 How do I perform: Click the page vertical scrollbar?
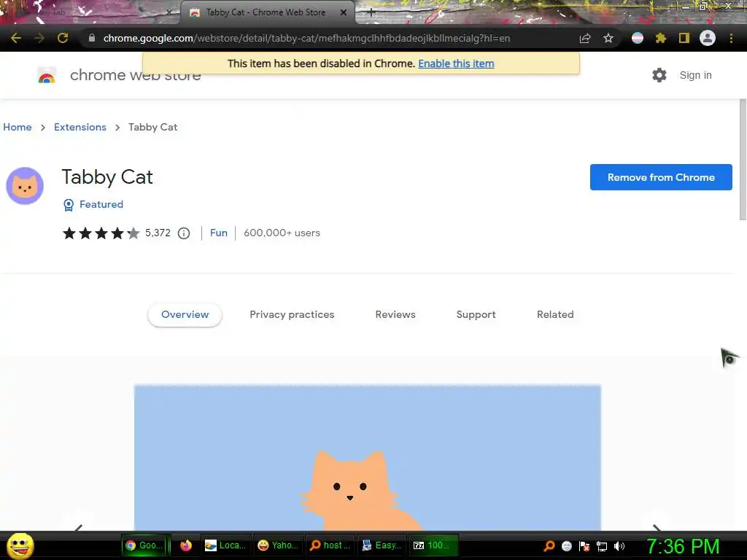(743, 160)
